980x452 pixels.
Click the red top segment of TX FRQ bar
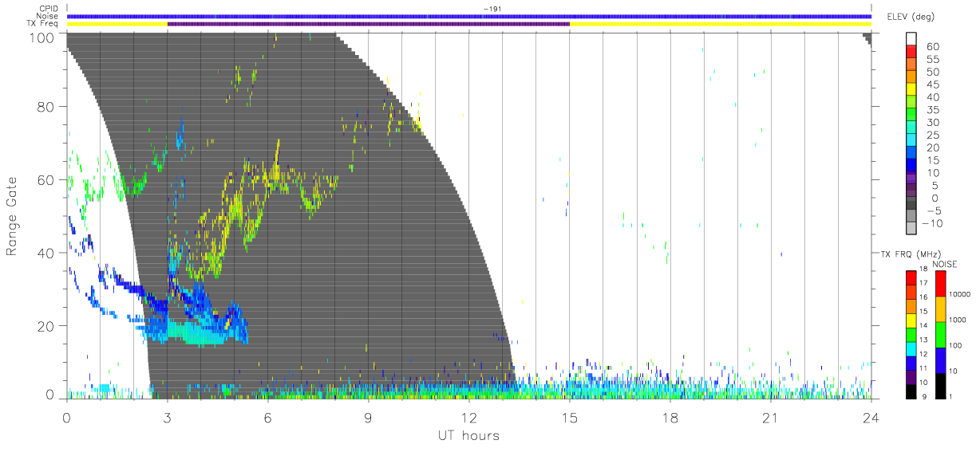coord(912,277)
